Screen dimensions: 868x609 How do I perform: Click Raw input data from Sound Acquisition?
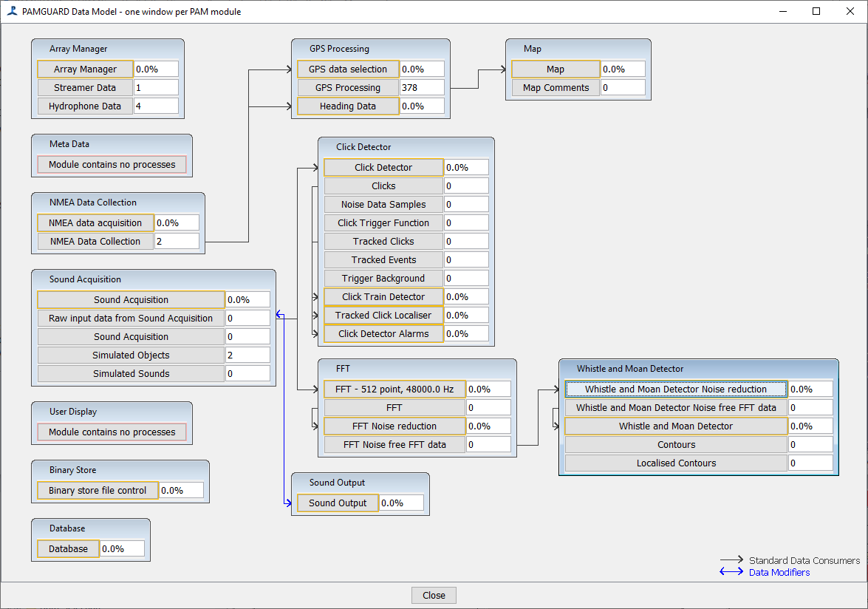coord(131,318)
